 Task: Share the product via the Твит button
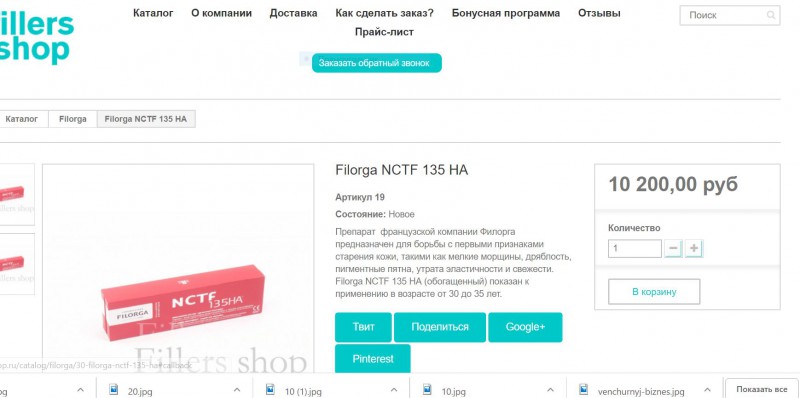point(363,327)
